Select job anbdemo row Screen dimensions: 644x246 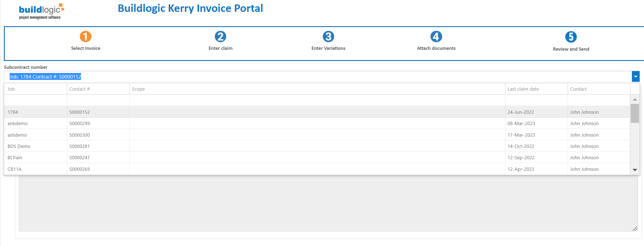click(317, 123)
